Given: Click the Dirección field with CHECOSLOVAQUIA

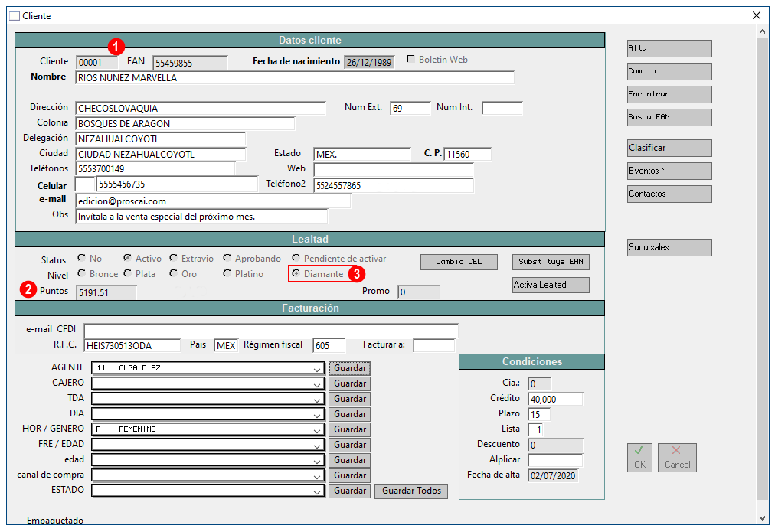Looking at the screenshot, I should coord(201,108).
